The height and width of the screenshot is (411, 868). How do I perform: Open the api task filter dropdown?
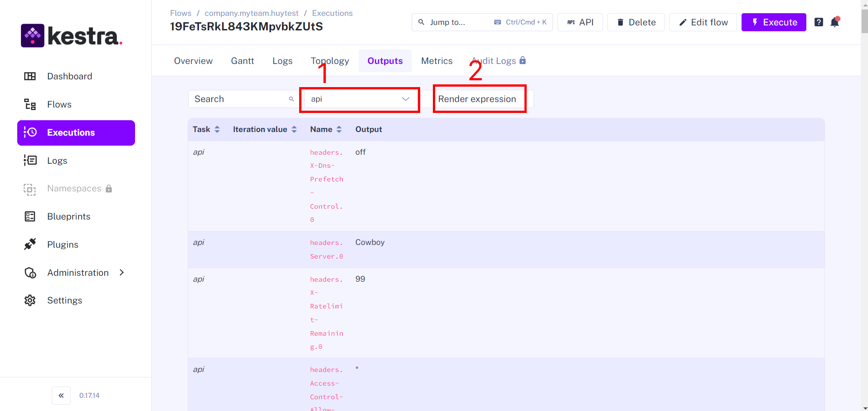coord(359,99)
